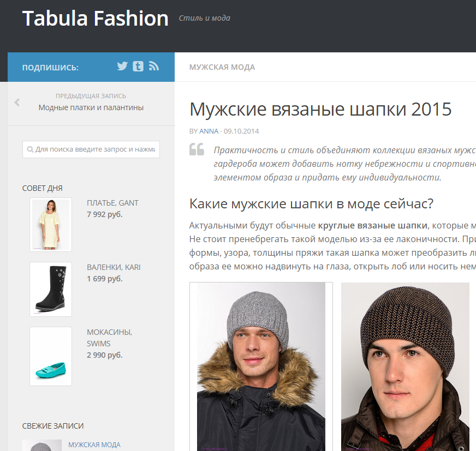Open Tabula Fashion site title
The image size is (476, 451).
[x=96, y=19]
